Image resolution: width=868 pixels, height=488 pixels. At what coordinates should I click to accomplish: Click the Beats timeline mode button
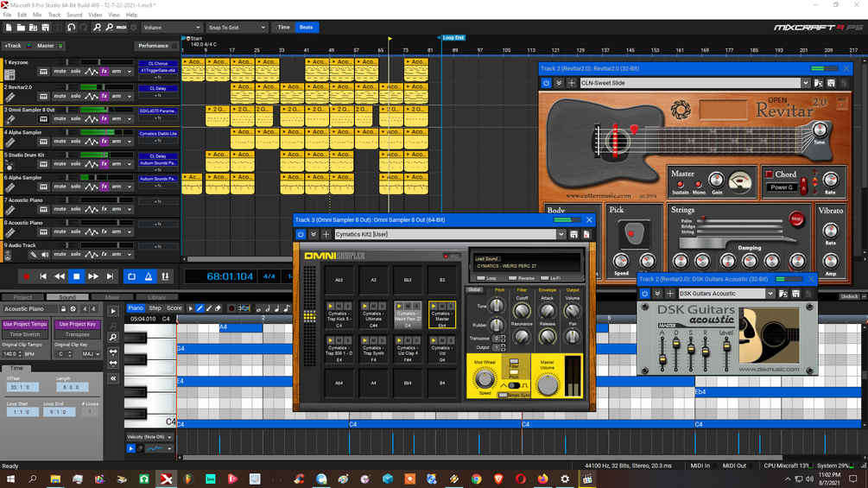click(x=306, y=27)
